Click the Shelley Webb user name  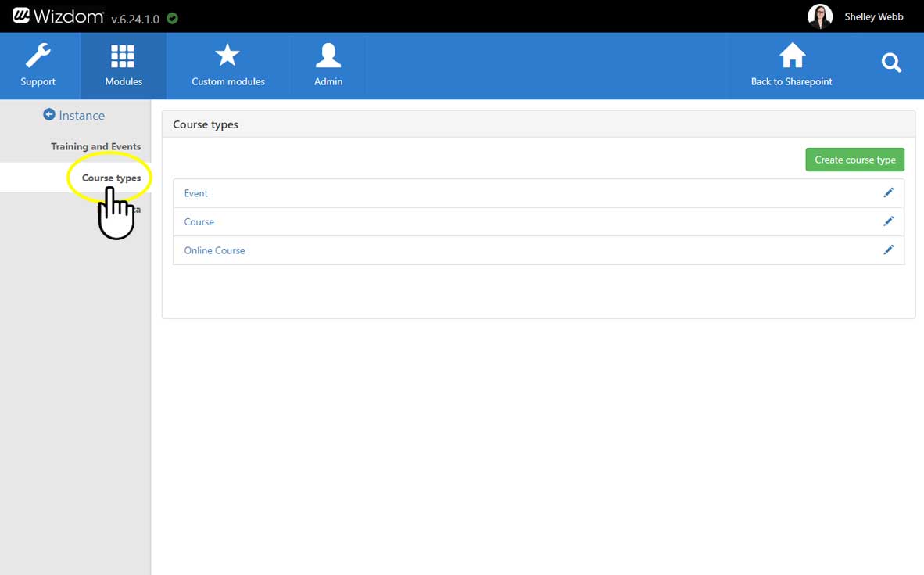873,16
